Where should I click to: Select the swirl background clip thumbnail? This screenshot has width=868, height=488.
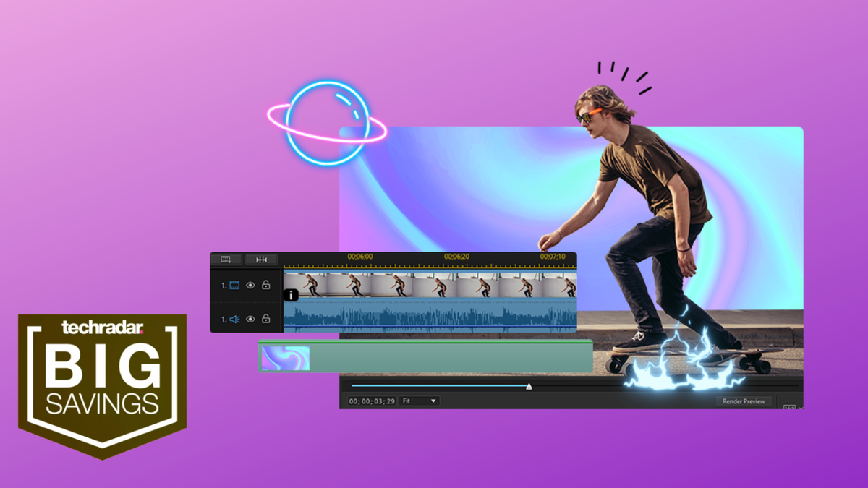285,359
